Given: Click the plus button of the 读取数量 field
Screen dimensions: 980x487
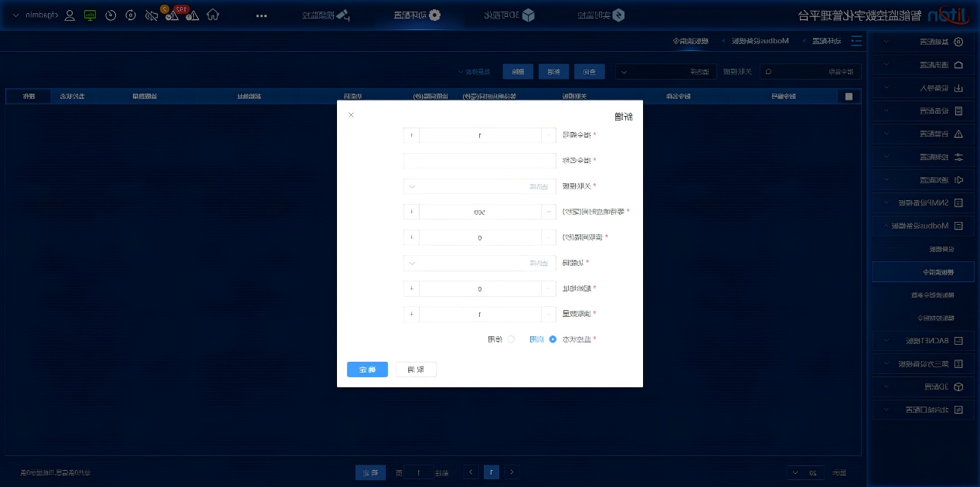Looking at the screenshot, I should pos(411,314).
